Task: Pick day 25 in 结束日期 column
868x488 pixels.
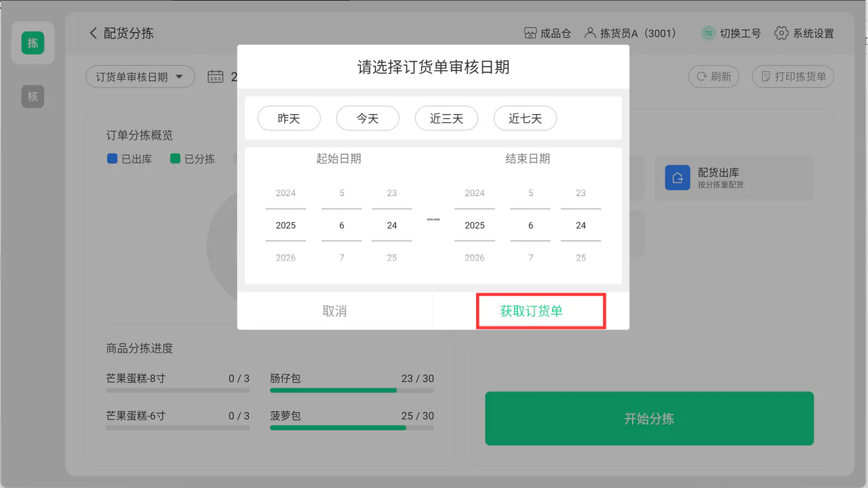Action: tap(581, 258)
